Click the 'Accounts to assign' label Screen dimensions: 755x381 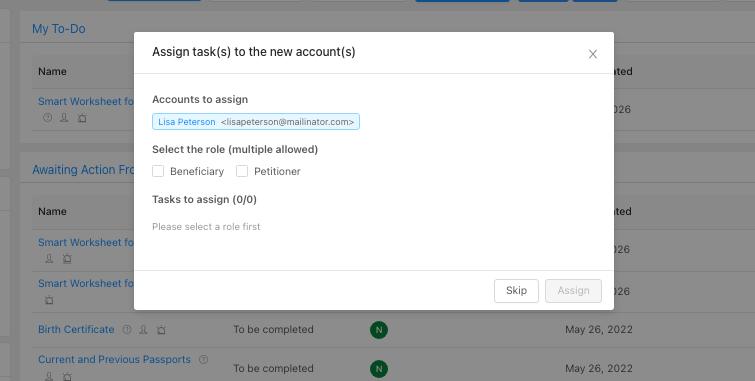(x=200, y=99)
